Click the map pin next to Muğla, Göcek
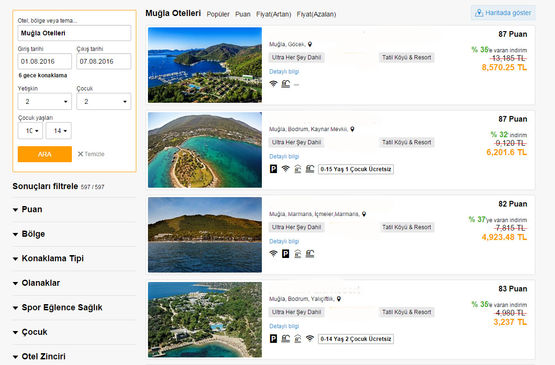This screenshot has height=365, width=555. pos(310,44)
